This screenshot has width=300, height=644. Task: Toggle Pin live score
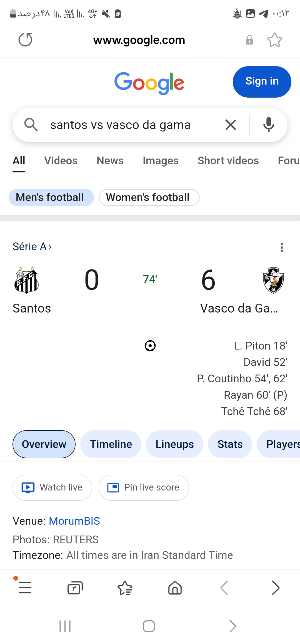pyautogui.click(x=144, y=487)
